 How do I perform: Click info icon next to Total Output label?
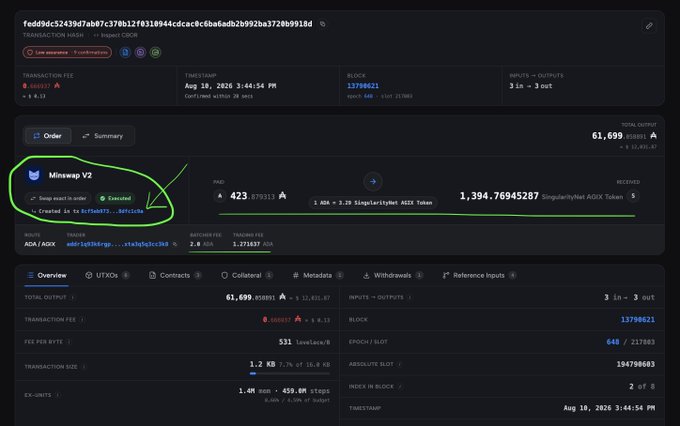point(72,298)
